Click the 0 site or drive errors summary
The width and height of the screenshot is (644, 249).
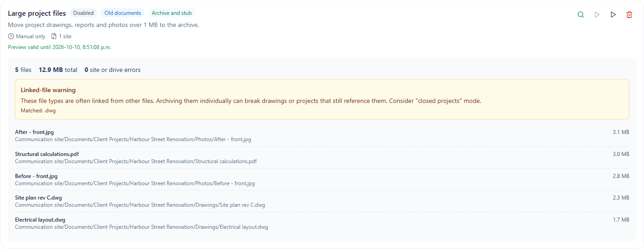tap(112, 70)
